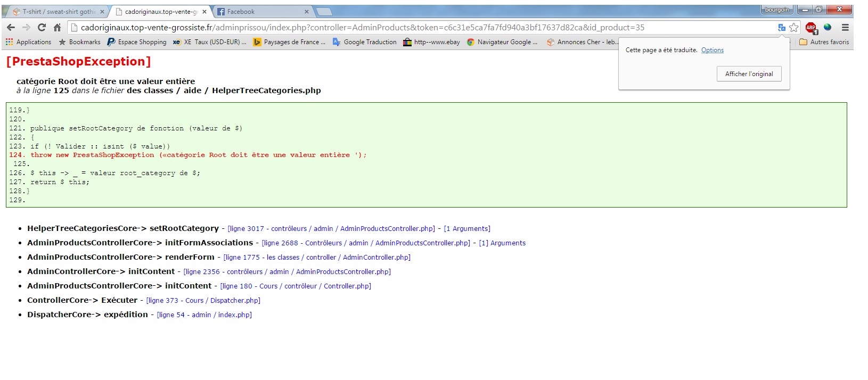Viewport: 868px width, 380px height.
Task: Open ligne 2688 AdminProductsController.php link
Action: point(366,243)
